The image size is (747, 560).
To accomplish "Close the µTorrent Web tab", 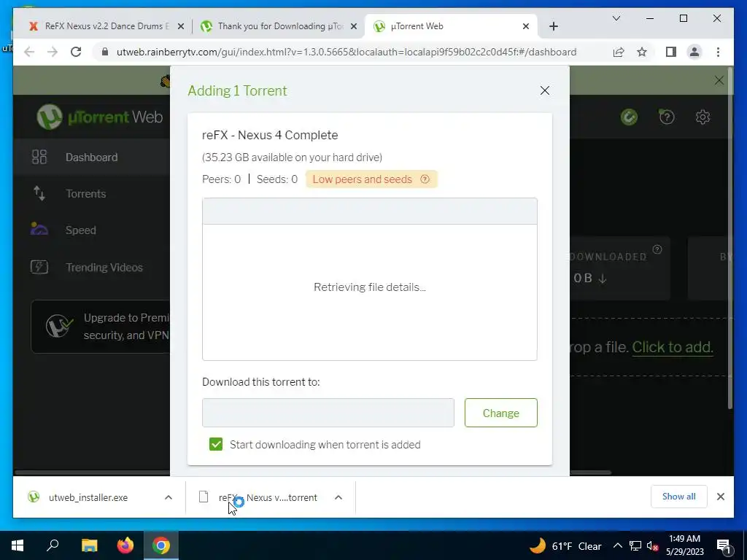I will pos(525,27).
